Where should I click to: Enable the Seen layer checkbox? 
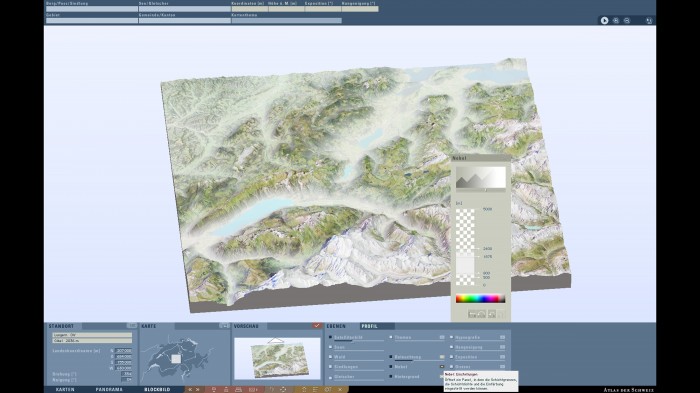point(330,347)
